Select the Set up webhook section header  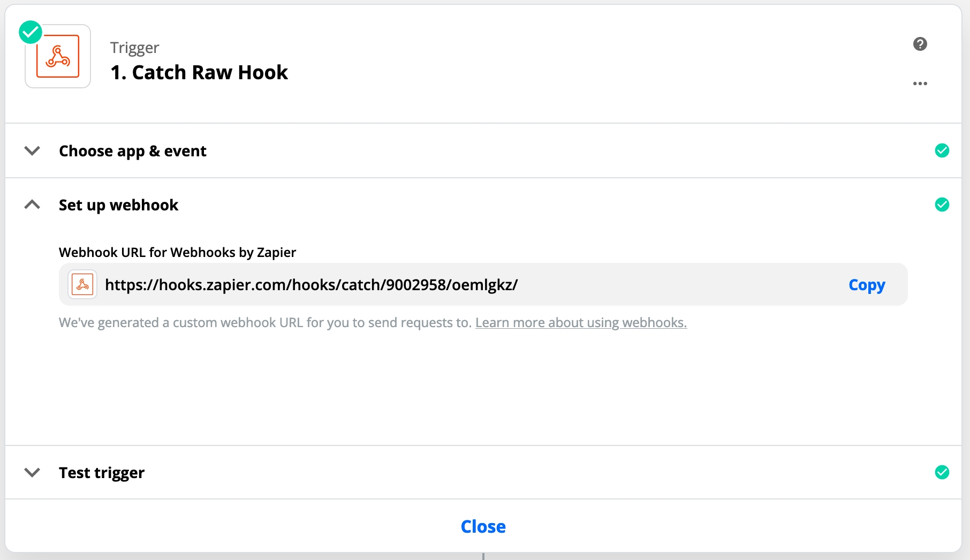click(x=118, y=205)
